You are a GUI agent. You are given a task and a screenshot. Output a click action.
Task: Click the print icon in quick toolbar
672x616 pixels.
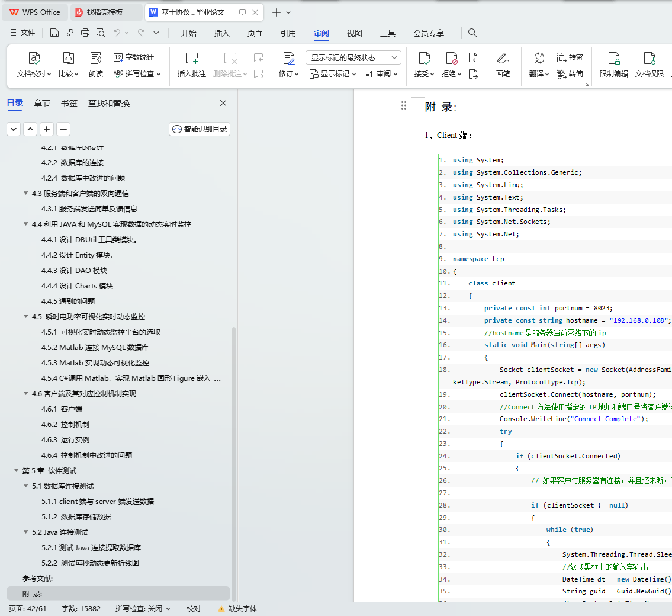coord(85,33)
